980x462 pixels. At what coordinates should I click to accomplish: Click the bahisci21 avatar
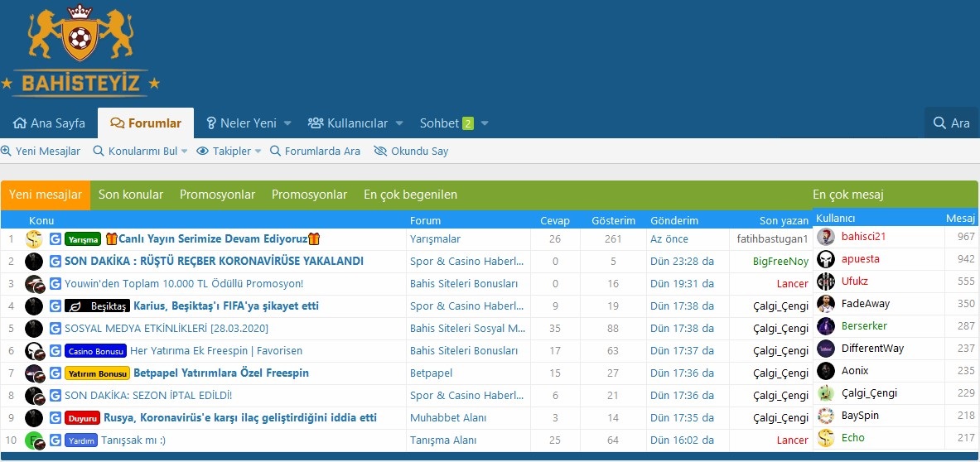826,237
